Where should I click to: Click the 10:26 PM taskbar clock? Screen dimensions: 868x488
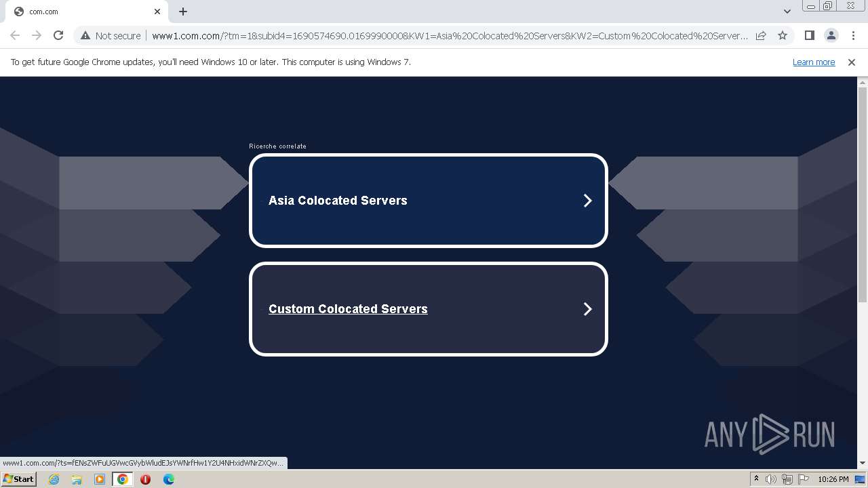pos(833,479)
